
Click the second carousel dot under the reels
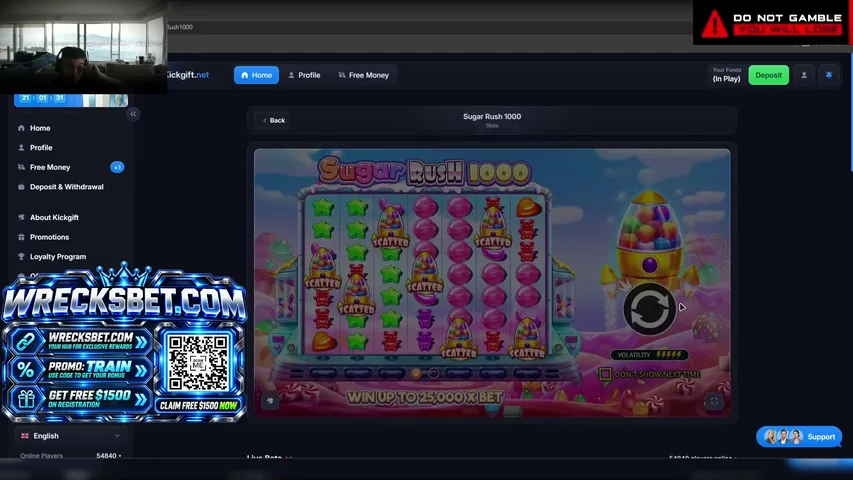(x=433, y=373)
